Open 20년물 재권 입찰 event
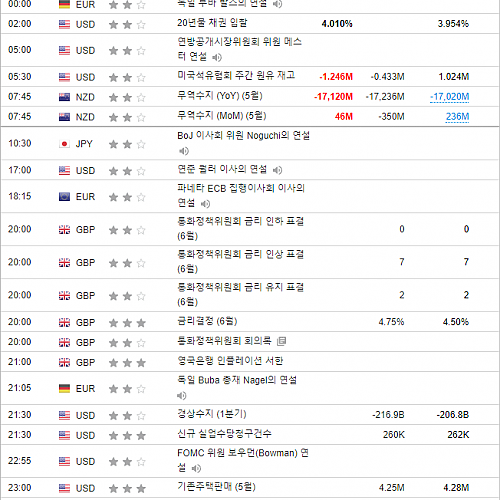The image size is (500, 500). click(x=212, y=23)
